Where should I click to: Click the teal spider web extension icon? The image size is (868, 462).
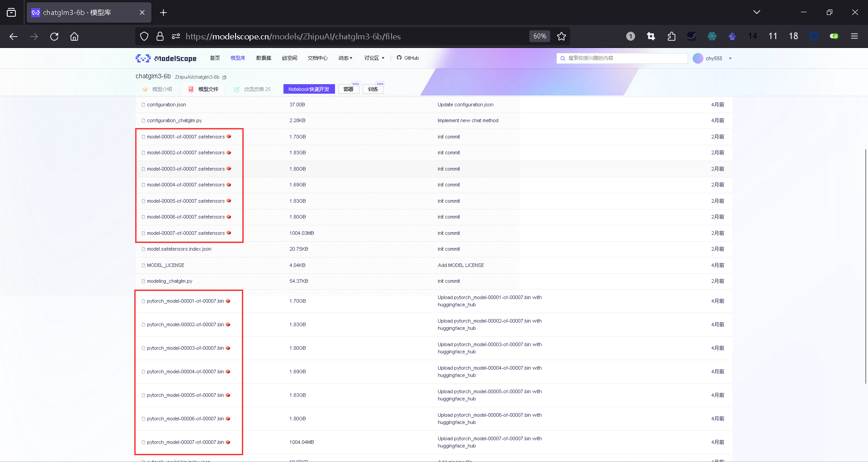coord(712,37)
